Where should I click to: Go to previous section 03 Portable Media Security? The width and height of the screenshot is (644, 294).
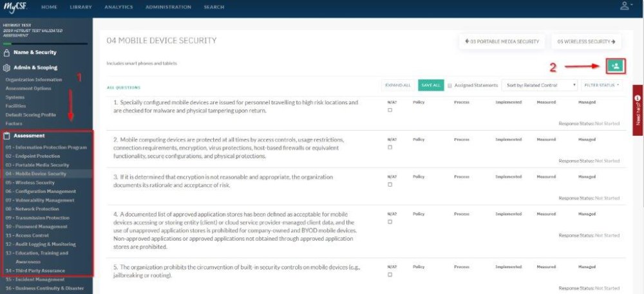501,42
